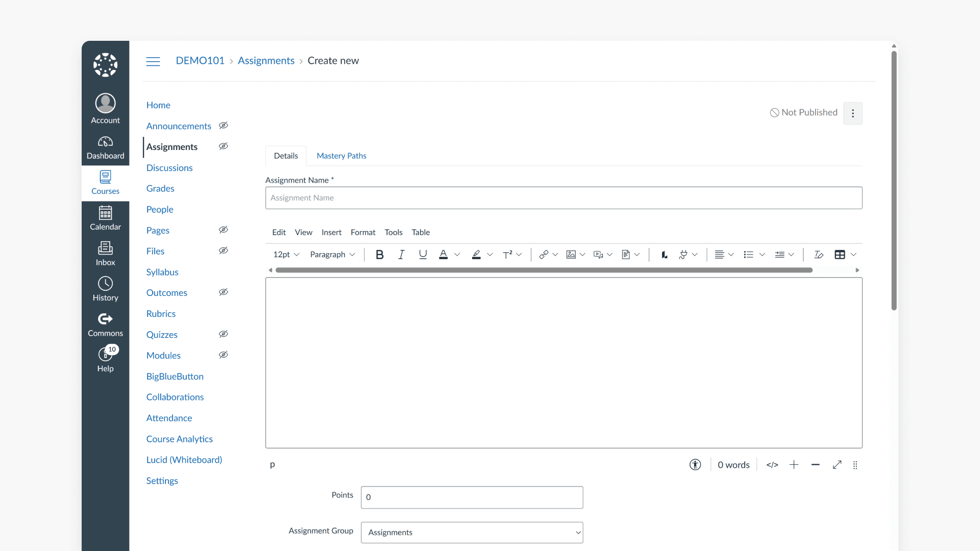Viewport: 980px width, 551px height.
Task: Open the Format menu in the editor
Action: point(363,232)
